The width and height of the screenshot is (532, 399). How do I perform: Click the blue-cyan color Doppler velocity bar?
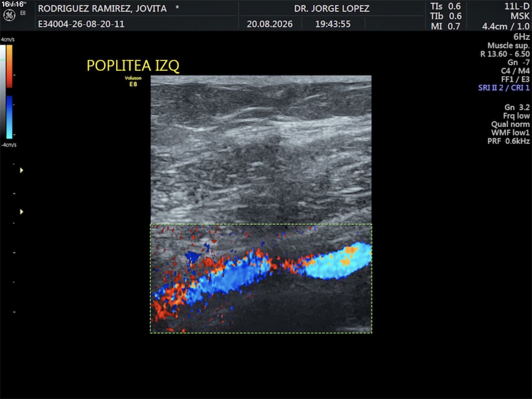9,117
